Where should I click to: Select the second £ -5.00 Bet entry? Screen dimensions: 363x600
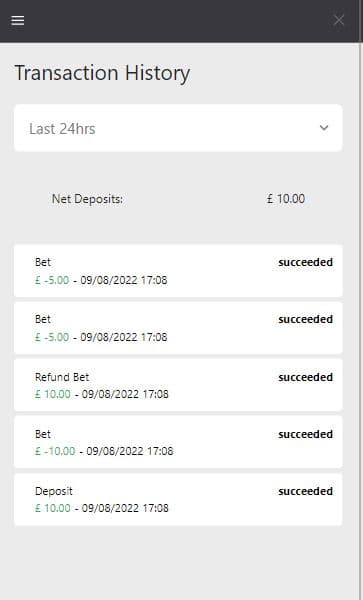click(178, 328)
